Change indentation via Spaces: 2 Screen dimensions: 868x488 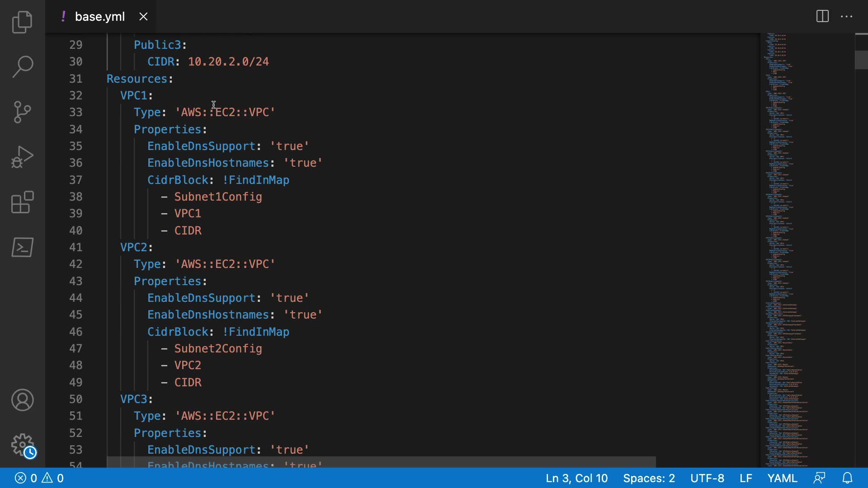click(649, 478)
